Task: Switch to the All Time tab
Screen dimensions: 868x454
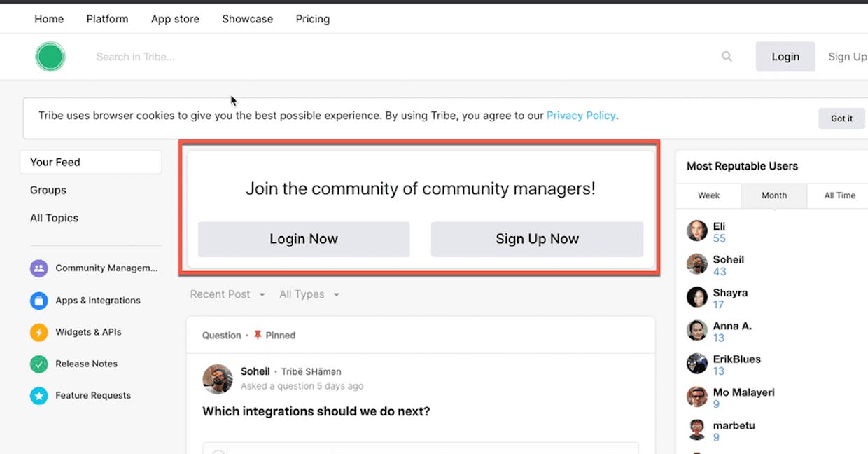Action: click(839, 195)
